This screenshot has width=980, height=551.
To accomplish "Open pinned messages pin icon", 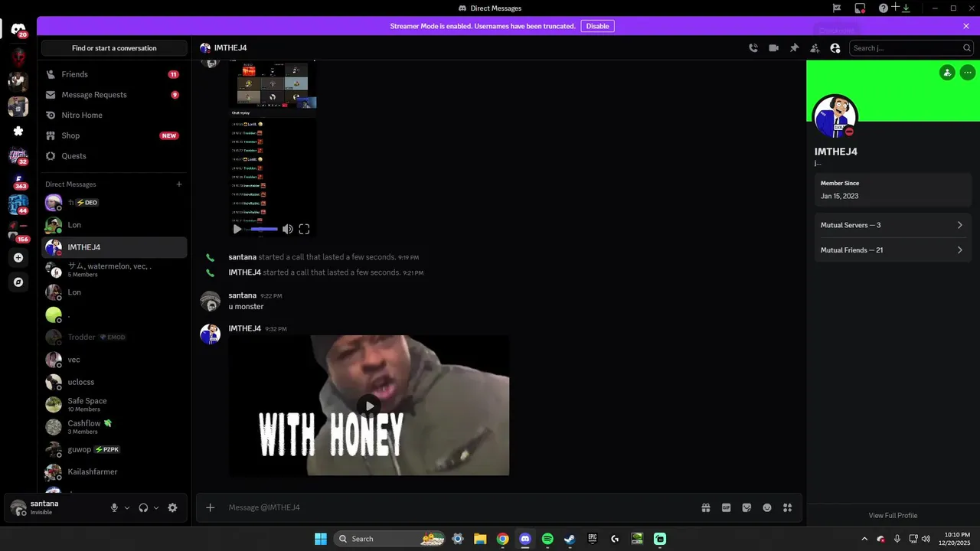I will coord(794,48).
